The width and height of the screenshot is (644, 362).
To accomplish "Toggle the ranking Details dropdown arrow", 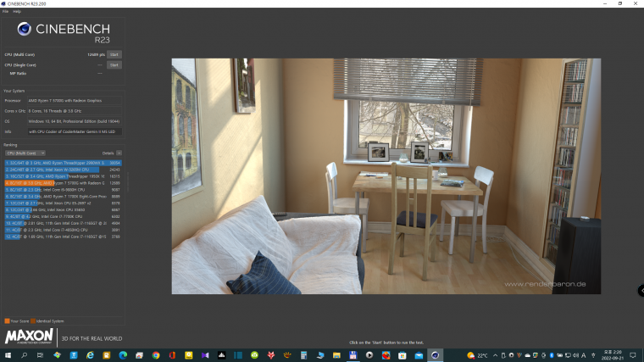I will click(x=119, y=153).
